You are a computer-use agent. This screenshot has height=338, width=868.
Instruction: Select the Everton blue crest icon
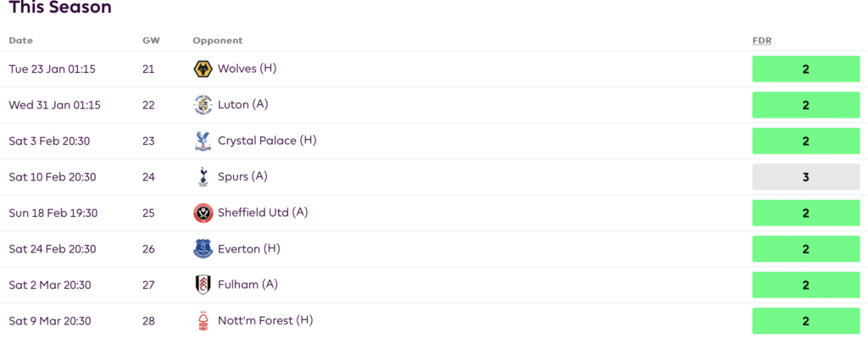pyautogui.click(x=203, y=249)
